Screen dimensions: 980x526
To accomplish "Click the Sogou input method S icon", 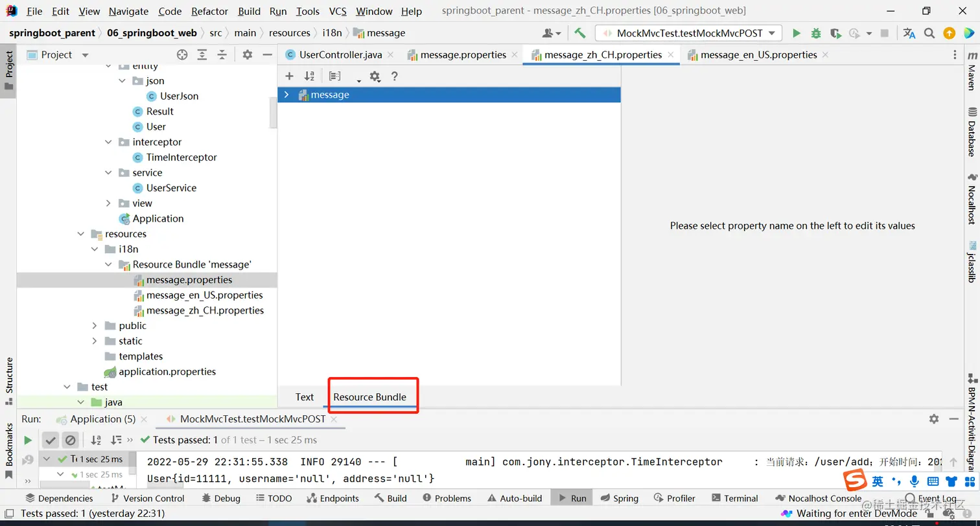I will coord(855,481).
